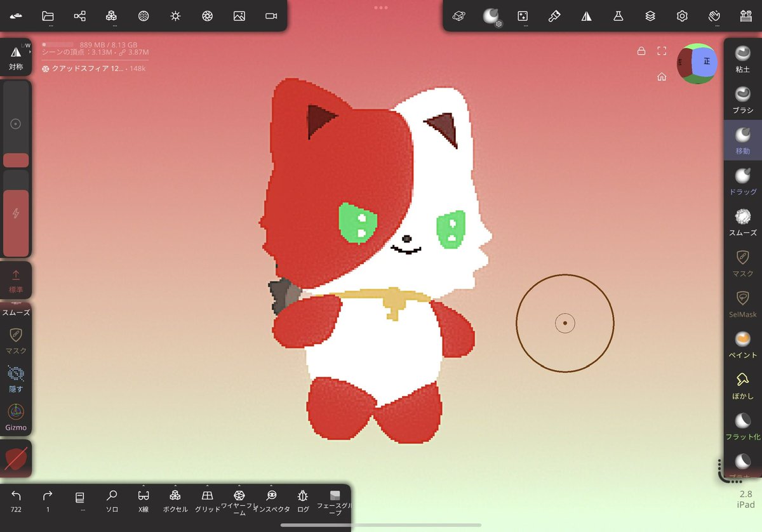762x532 pixels.
Task: Toggle グリッド grid display
Action: 207,501
